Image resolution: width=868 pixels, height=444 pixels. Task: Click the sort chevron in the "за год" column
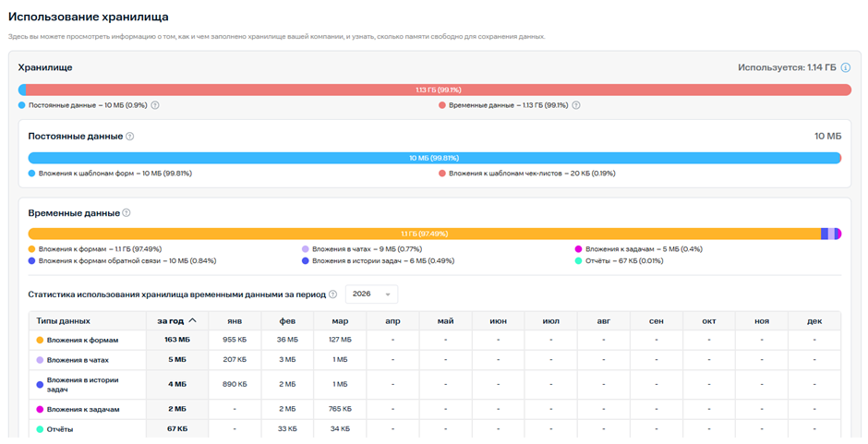click(192, 321)
